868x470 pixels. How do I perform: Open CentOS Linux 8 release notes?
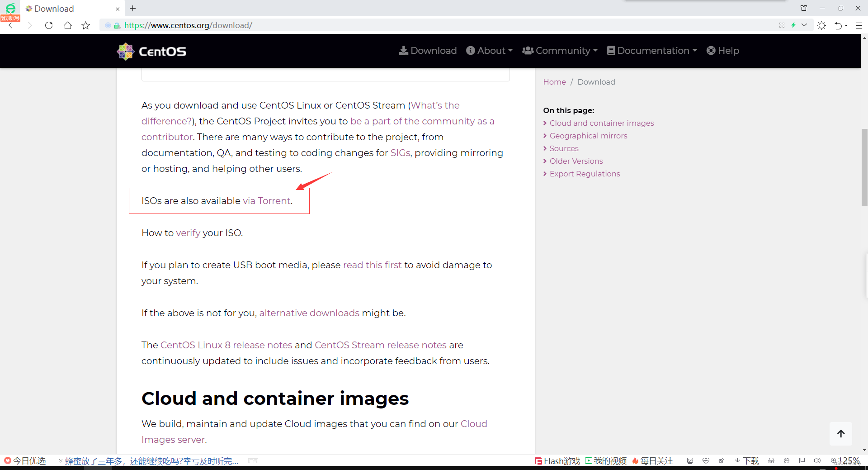point(226,345)
